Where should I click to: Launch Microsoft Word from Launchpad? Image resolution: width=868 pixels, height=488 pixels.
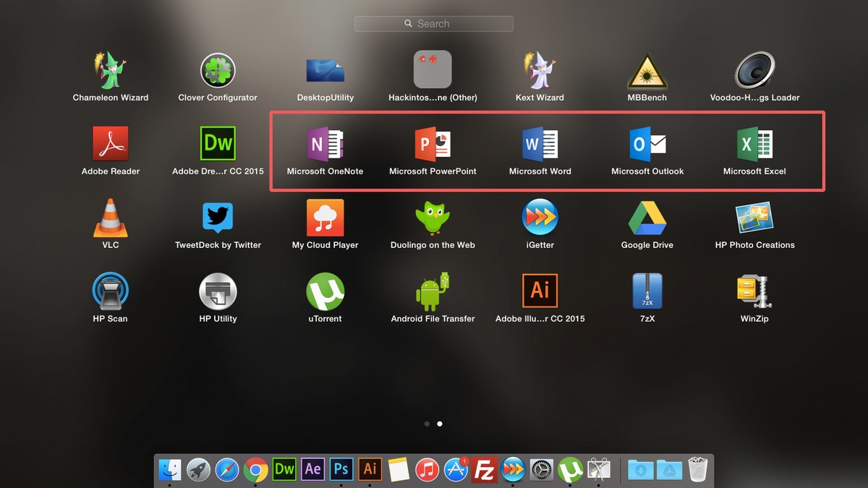[540, 145]
